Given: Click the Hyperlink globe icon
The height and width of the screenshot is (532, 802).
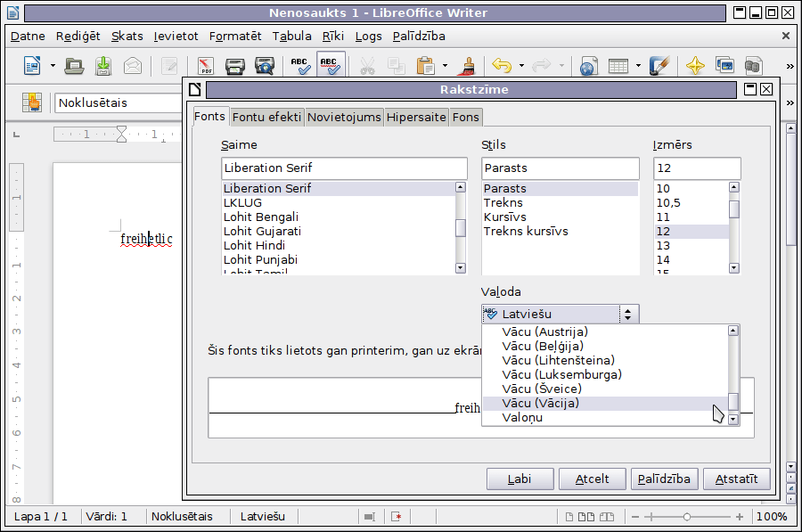Looking at the screenshot, I should 589,66.
